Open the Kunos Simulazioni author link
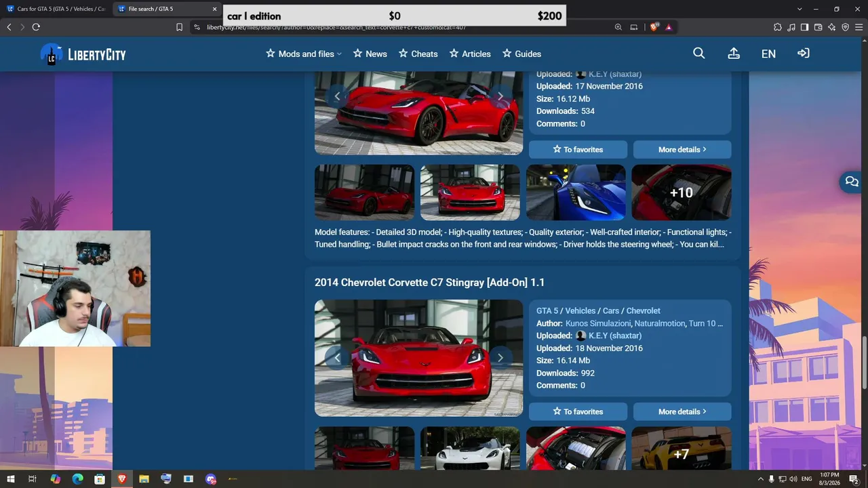The width and height of the screenshot is (868, 488). point(598,323)
